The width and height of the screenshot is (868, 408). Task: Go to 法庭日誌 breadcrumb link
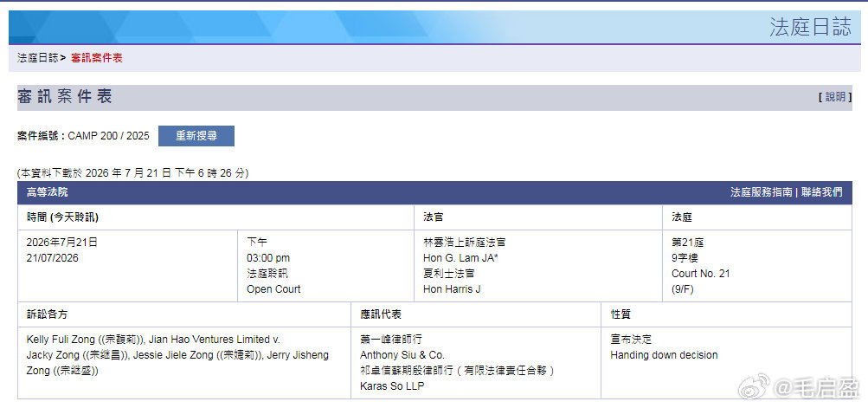click(x=37, y=58)
